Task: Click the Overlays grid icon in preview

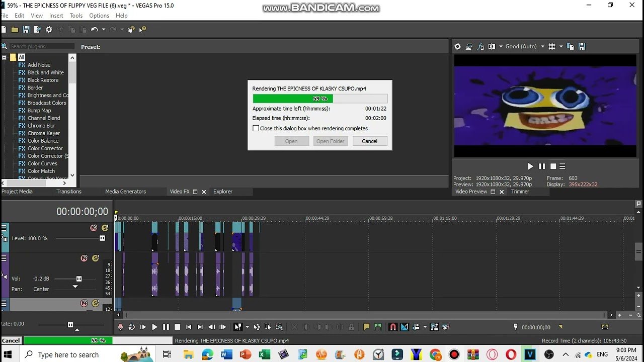Action: [552, 46]
